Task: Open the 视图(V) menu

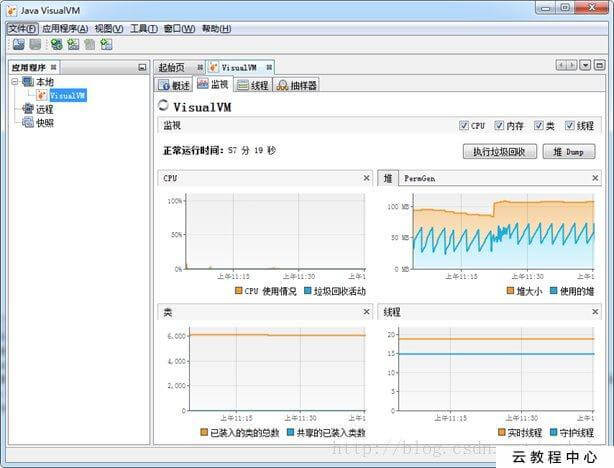Action: (x=109, y=29)
